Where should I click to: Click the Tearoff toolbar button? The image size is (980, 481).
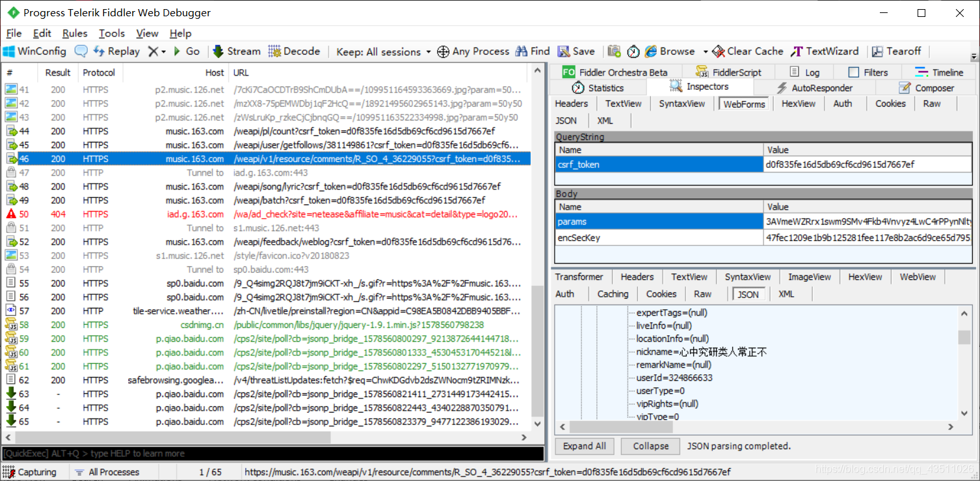click(x=896, y=51)
